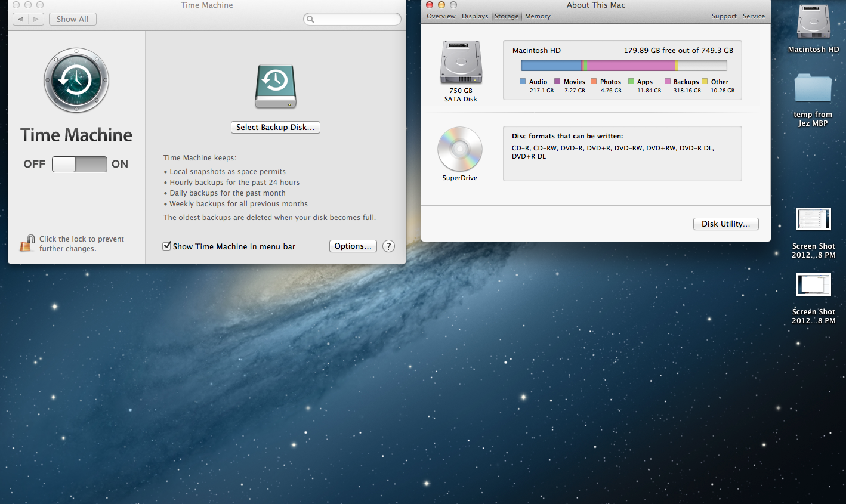Click the blue Audio legend swatch
Screen dimensions: 846x504
click(523, 81)
